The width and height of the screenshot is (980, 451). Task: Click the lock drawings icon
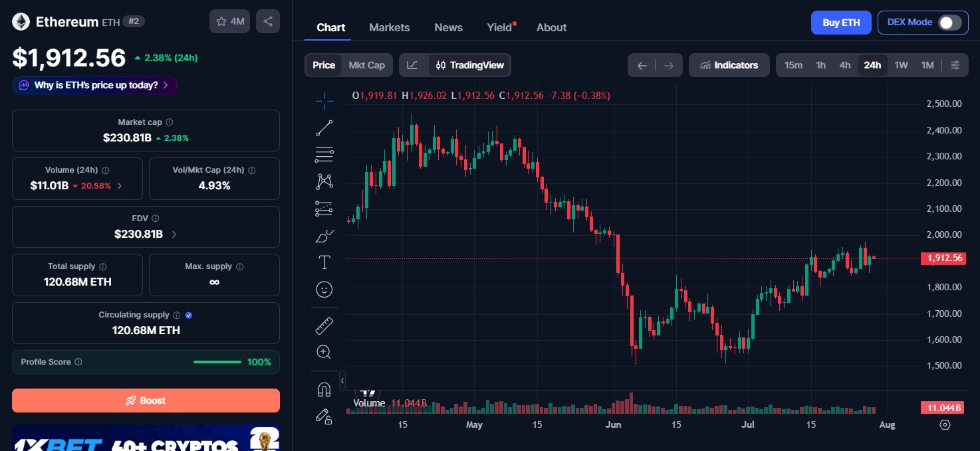pos(324,416)
